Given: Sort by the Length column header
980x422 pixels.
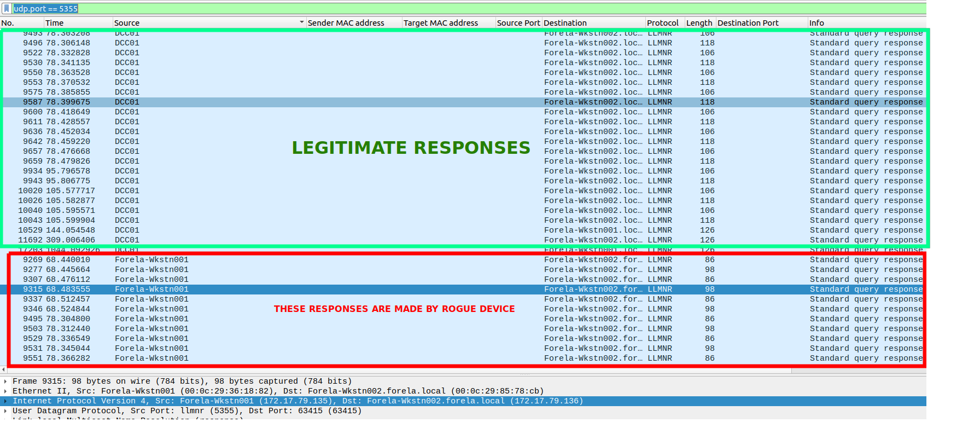Looking at the screenshot, I should (699, 23).
